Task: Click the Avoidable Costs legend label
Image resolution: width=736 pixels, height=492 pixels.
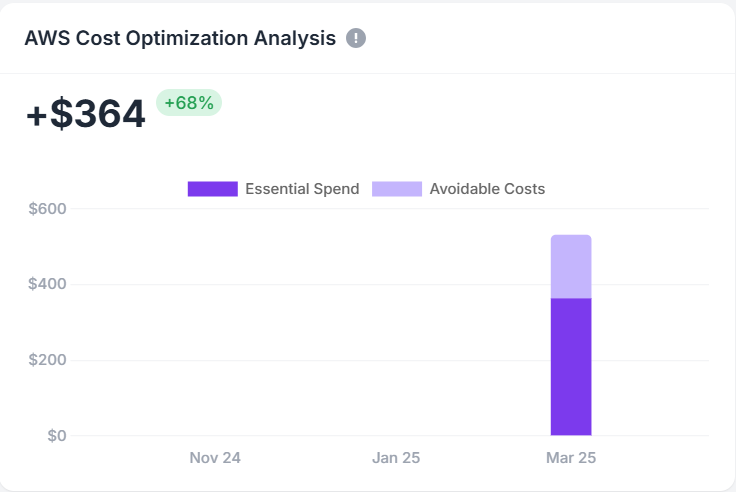Action: click(x=487, y=189)
